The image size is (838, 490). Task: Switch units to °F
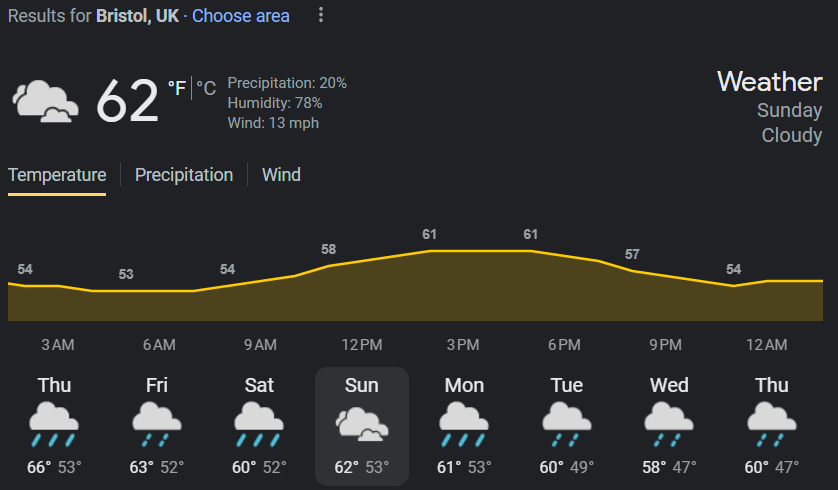pos(177,88)
